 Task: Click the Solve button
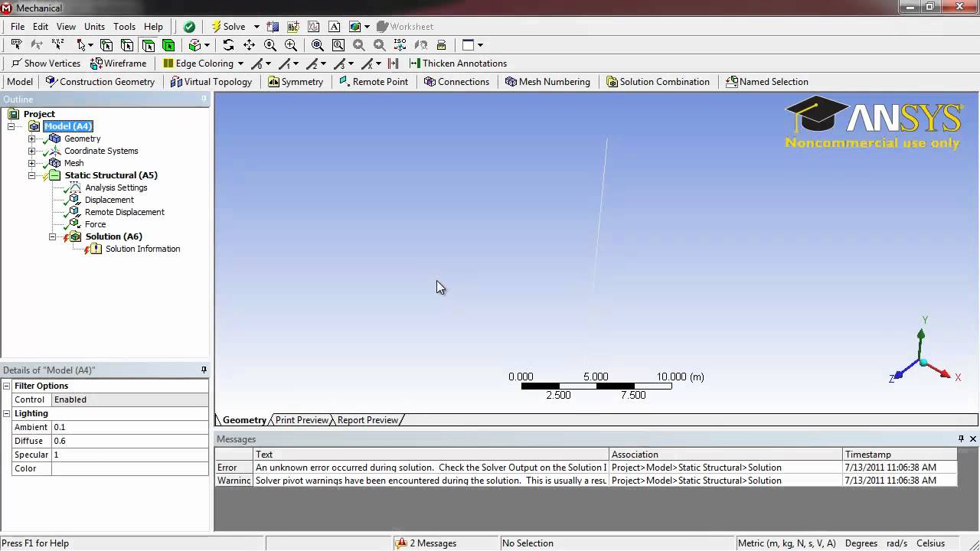[229, 27]
